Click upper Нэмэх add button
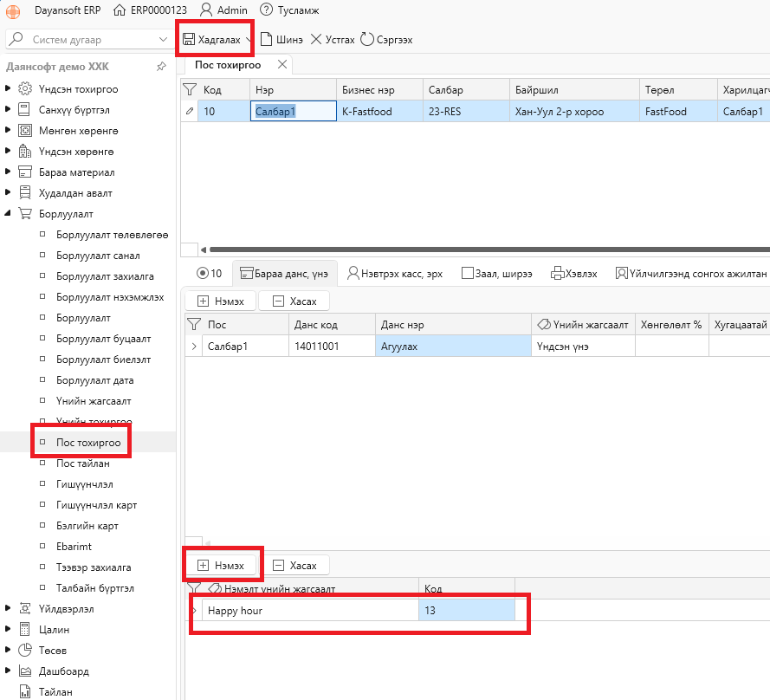 point(221,301)
